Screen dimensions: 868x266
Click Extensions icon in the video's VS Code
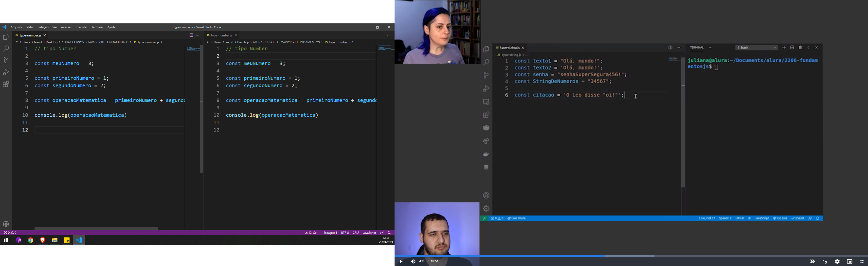coord(486,115)
